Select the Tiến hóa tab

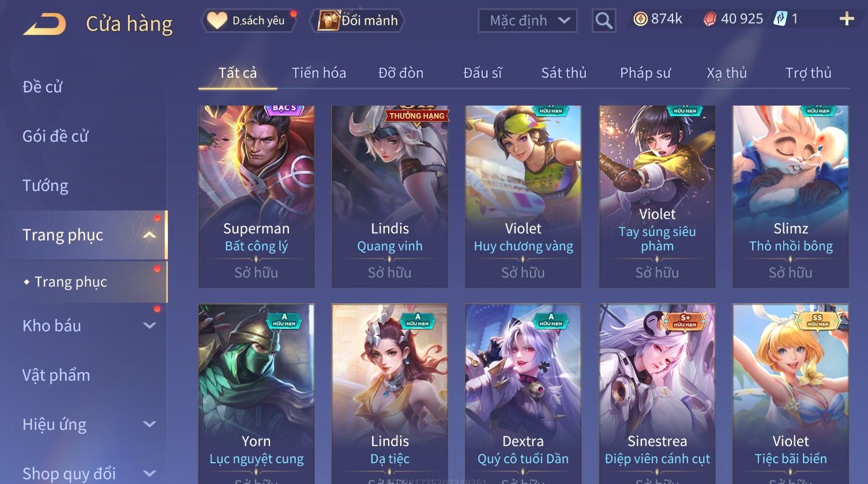coord(319,73)
